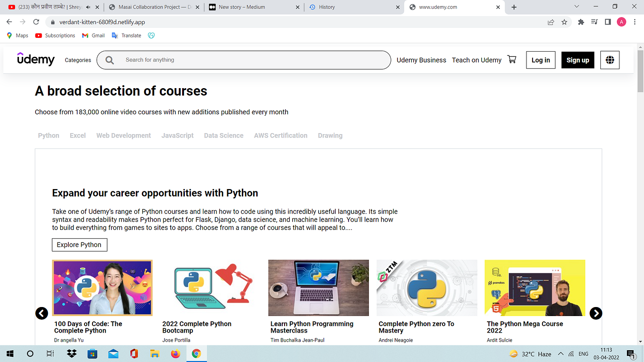
Task: Open File Explorer from the taskbar
Action: point(154,353)
